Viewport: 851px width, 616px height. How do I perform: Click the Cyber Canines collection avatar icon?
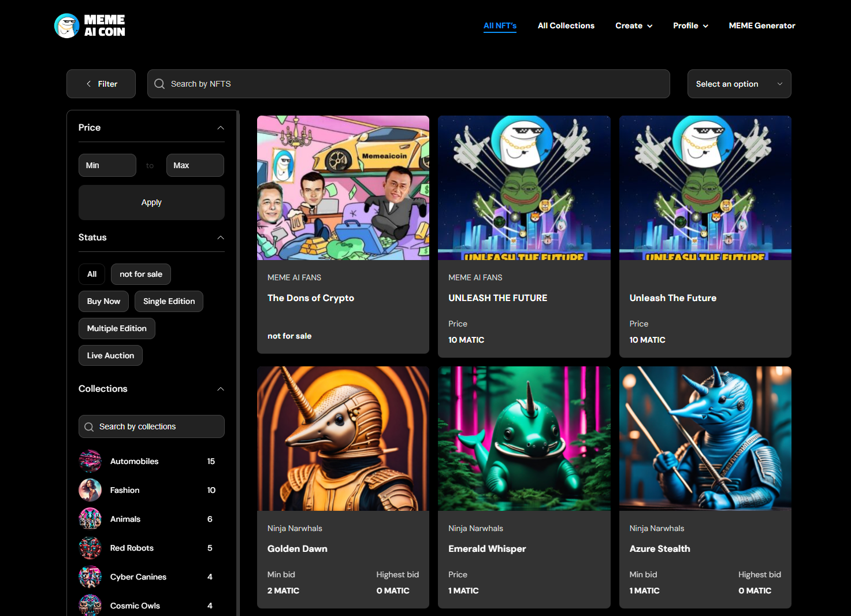tap(90, 577)
